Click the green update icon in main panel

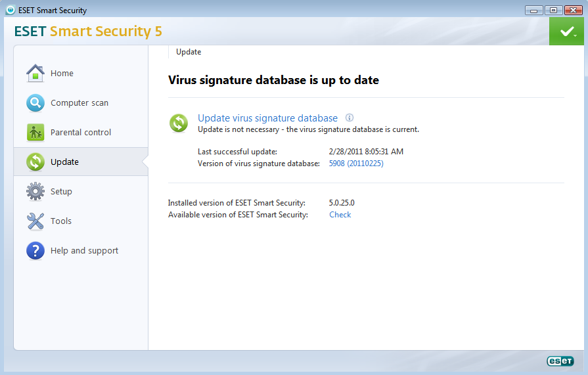(x=179, y=123)
